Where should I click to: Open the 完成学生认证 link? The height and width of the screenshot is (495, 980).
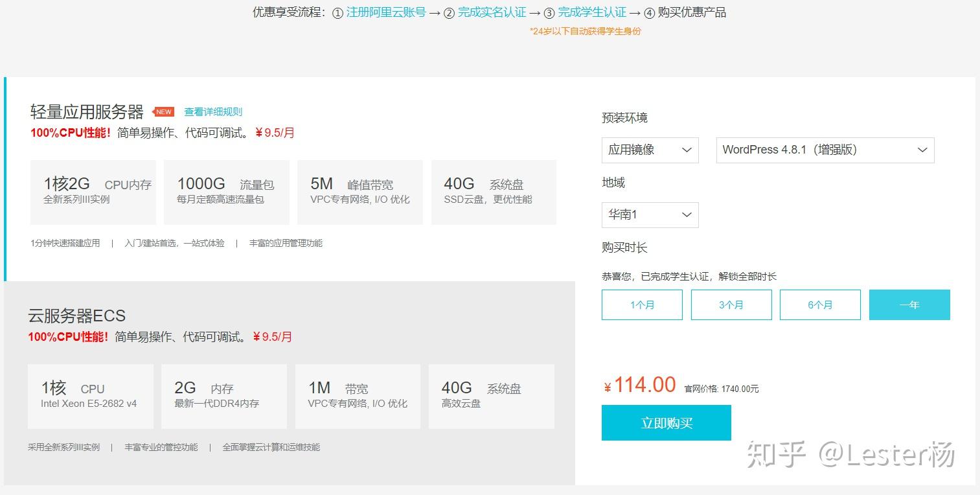coord(592,12)
